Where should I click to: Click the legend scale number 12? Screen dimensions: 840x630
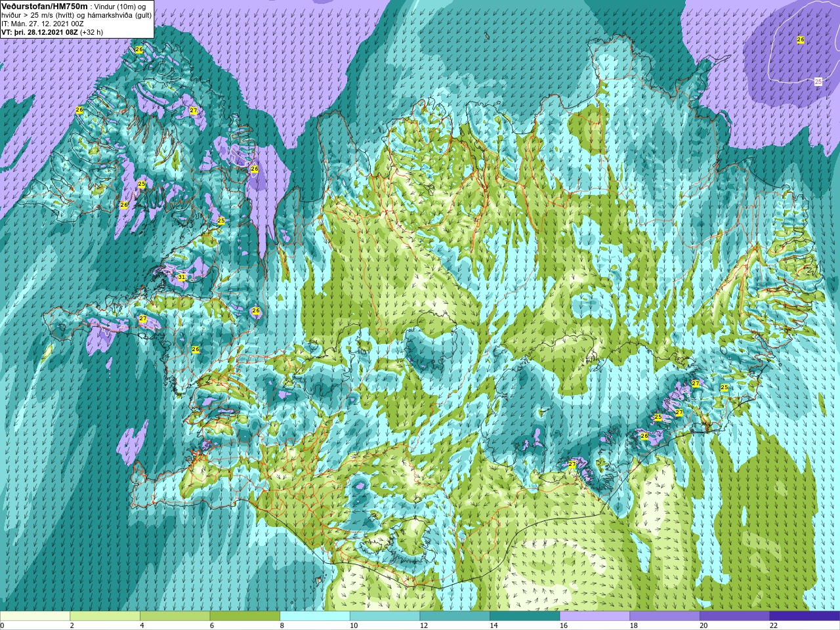[x=424, y=625]
